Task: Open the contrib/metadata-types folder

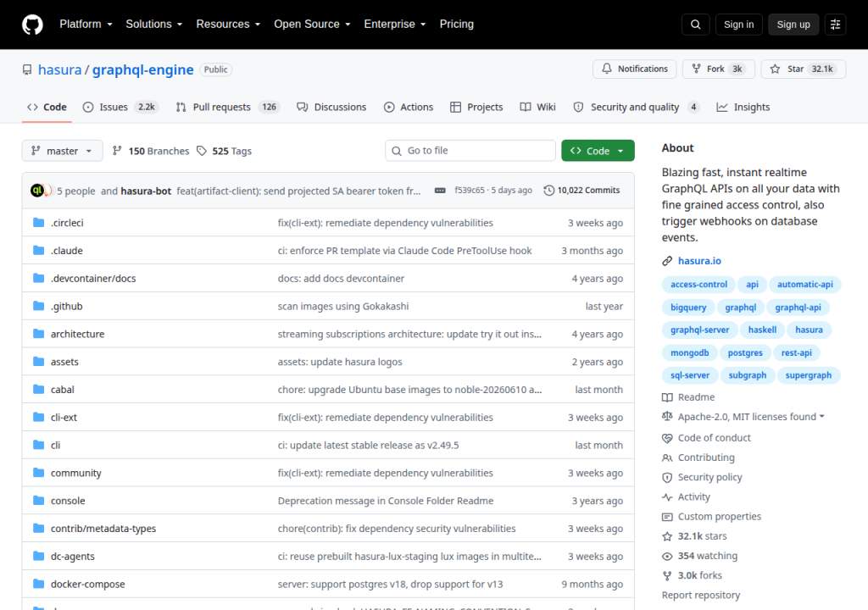Action: (103, 529)
